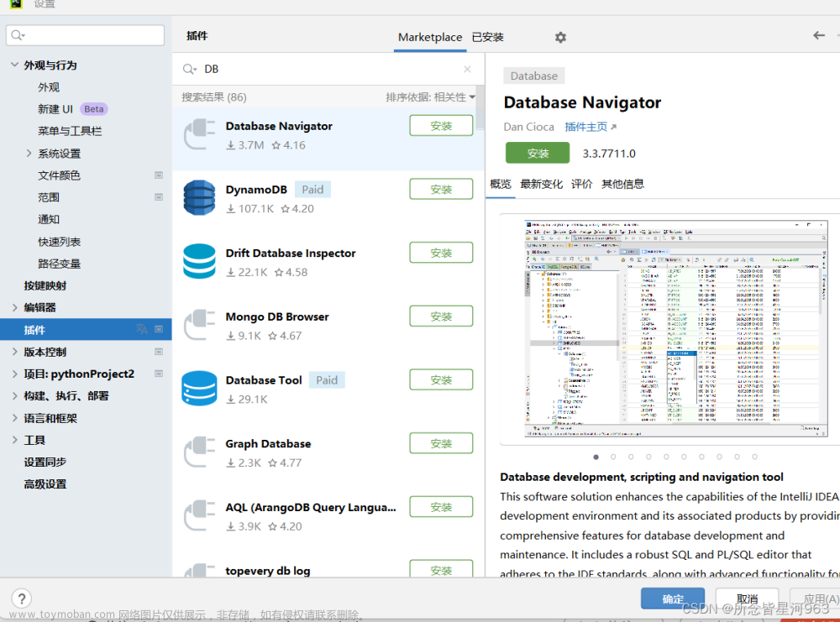
Task: Click the 确定 button
Action: click(x=673, y=598)
